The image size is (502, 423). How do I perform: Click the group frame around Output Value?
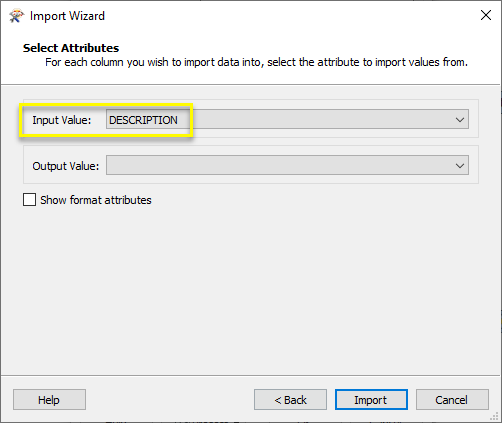(x=251, y=164)
